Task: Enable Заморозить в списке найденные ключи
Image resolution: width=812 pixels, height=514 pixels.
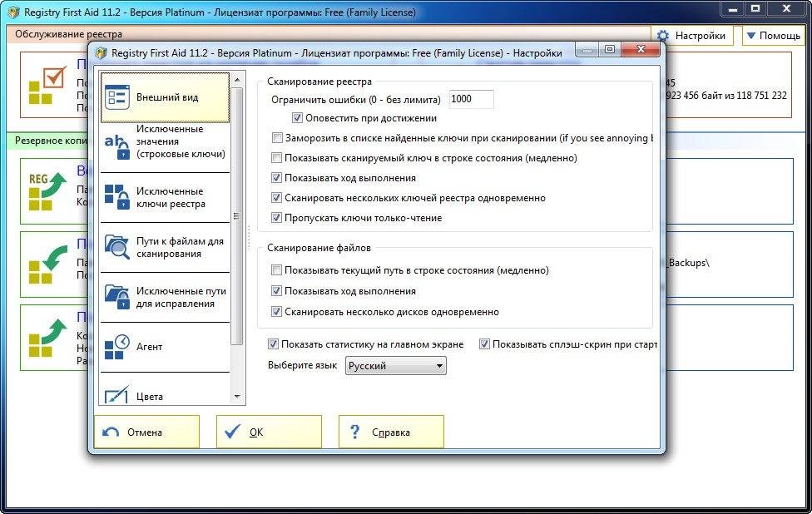Action: point(277,138)
